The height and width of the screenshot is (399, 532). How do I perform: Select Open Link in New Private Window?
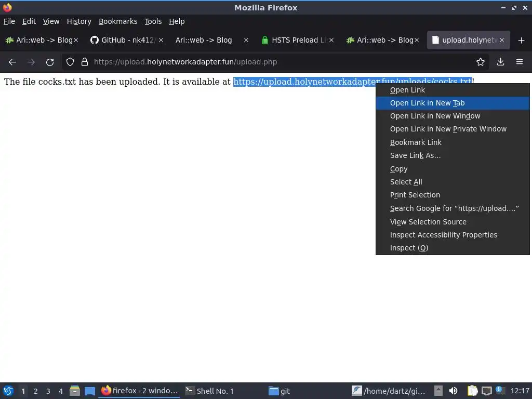453,129
